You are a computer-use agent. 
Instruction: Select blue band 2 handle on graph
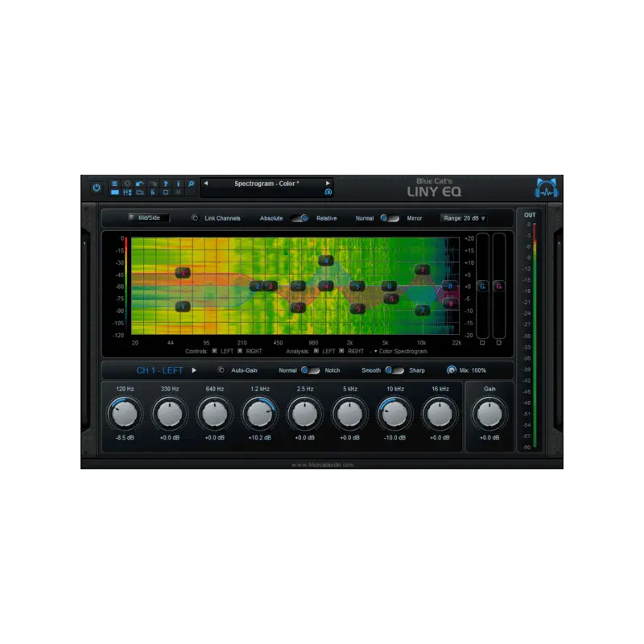pos(257,287)
